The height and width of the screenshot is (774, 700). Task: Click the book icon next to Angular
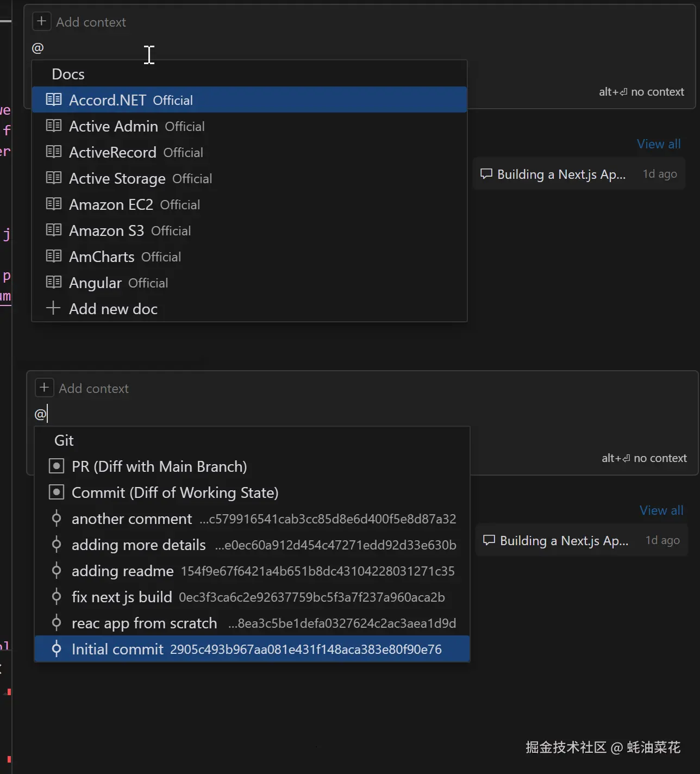tap(53, 282)
